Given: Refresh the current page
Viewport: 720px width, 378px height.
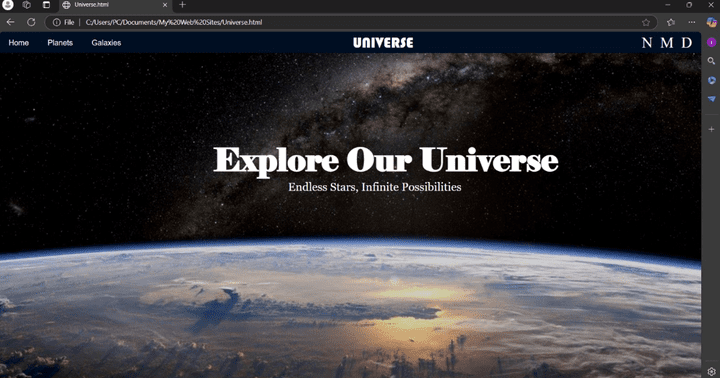Looking at the screenshot, I should point(31,22).
